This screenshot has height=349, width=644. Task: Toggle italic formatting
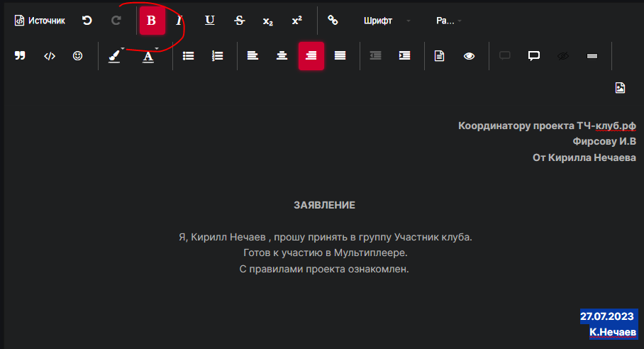(x=179, y=21)
